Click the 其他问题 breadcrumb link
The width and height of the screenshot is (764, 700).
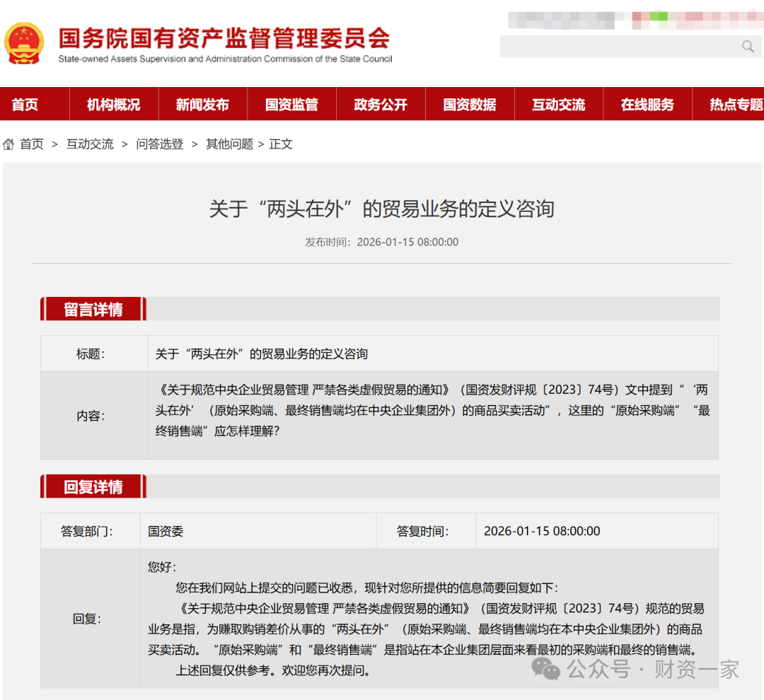pos(228,144)
